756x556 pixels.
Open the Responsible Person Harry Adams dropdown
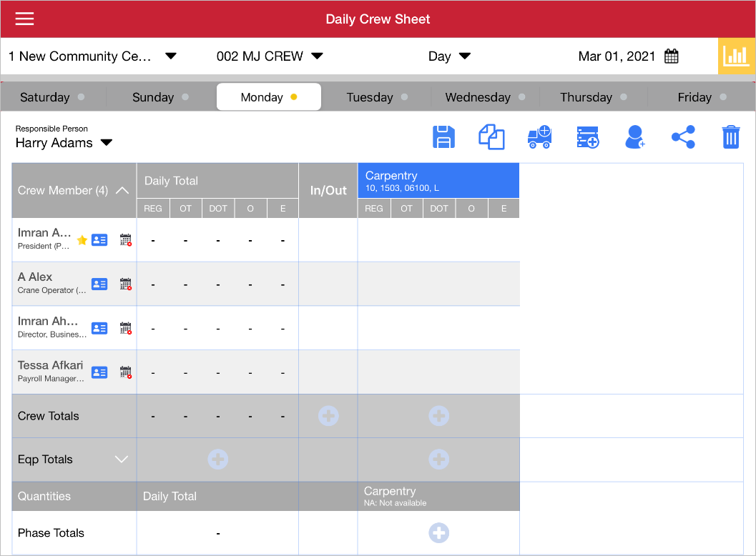[64, 143]
